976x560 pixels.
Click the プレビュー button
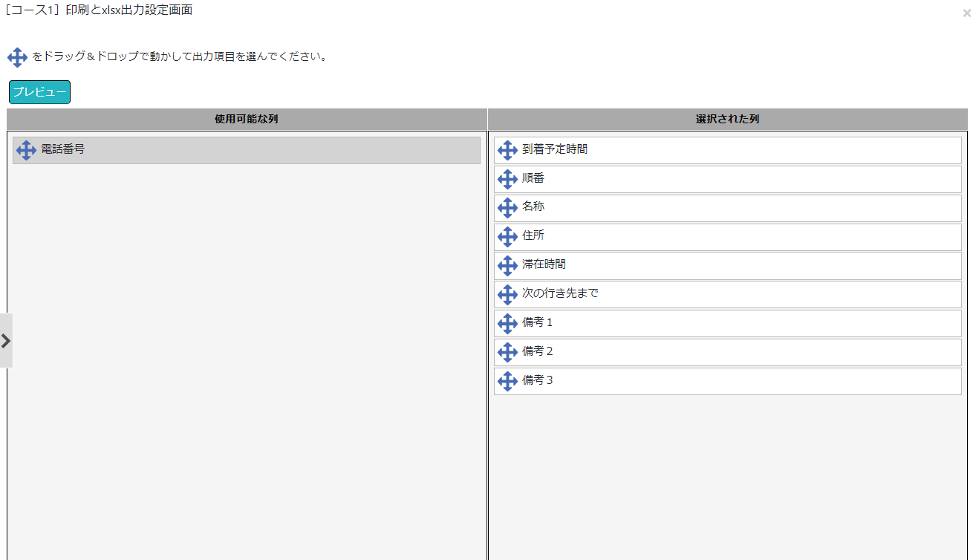click(39, 92)
